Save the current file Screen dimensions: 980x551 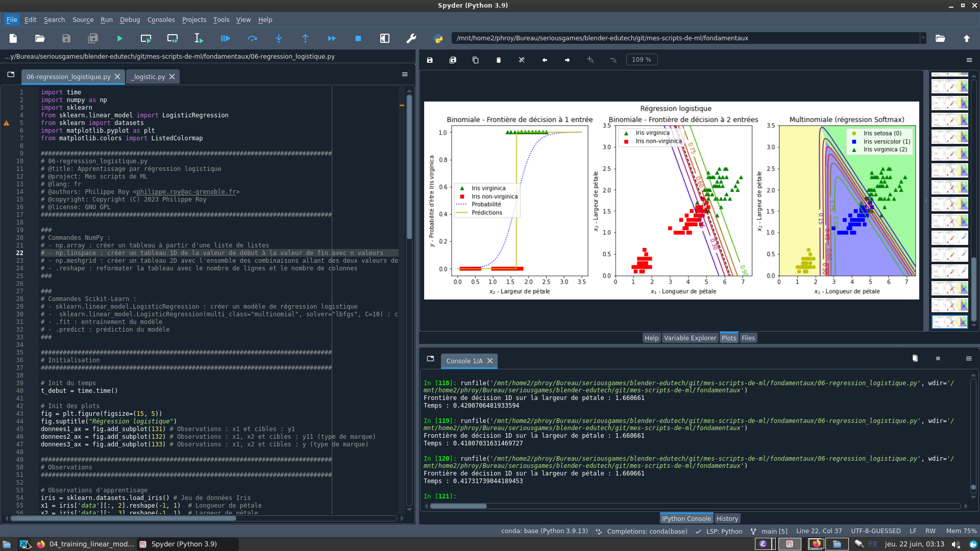coord(66,38)
